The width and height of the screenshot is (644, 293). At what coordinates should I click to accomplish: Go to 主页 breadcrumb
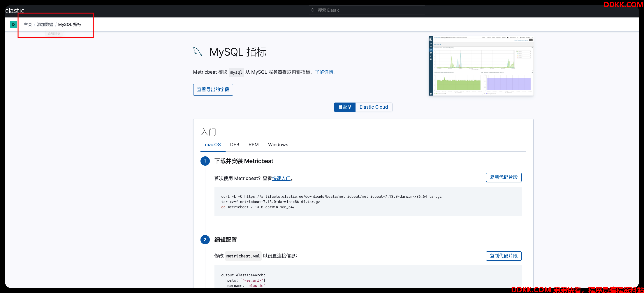[x=28, y=24]
